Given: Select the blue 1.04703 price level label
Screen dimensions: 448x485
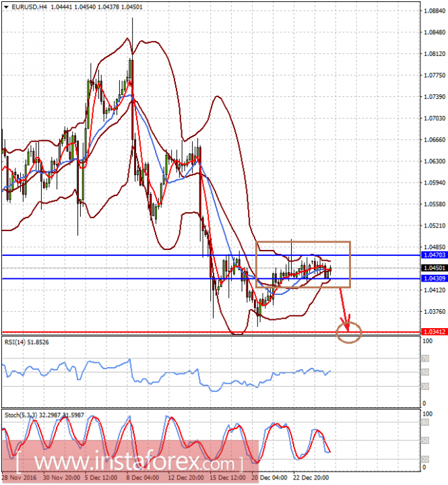Looking at the screenshot, I should click(x=435, y=255).
